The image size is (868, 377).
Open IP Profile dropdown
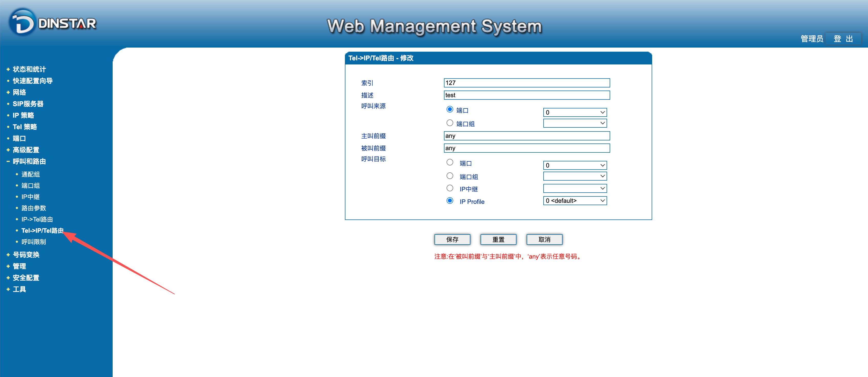tap(575, 201)
